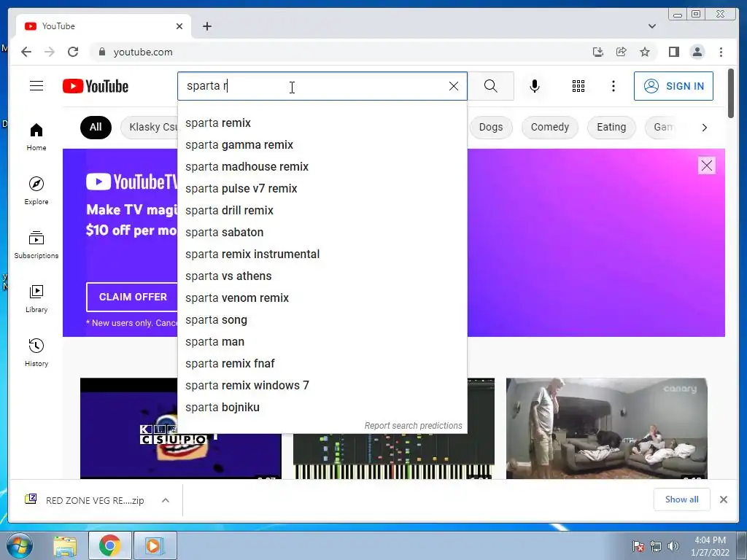
Task: Choose suggestion "sparta remix windows 7"
Action: [x=322, y=386]
